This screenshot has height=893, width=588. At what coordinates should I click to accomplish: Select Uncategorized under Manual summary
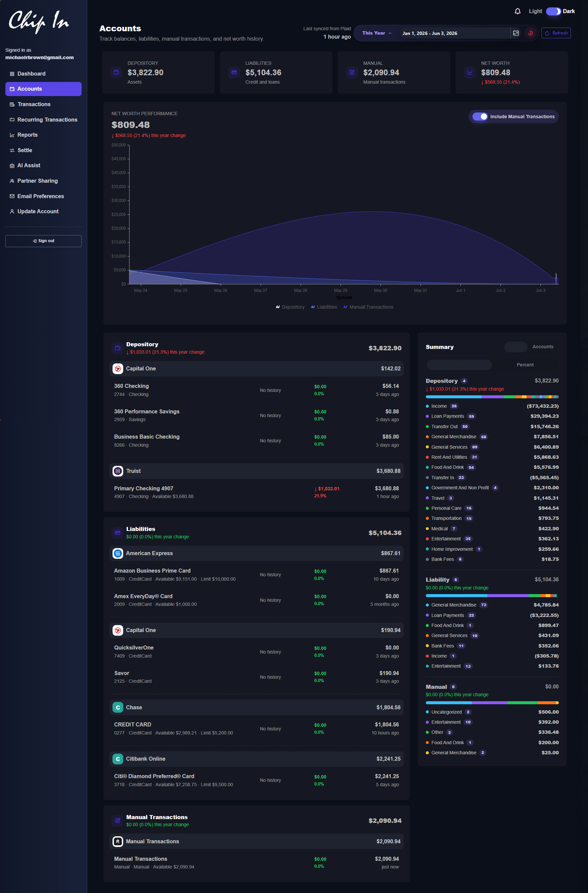[492, 712]
